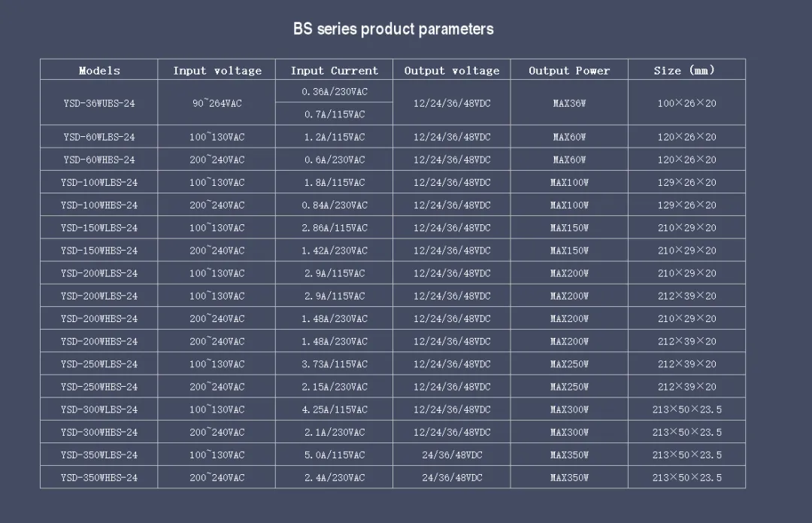Select the 2.4A/230VAC input current cell
812x523 pixels.
pyautogui.click(x=334, y=477)
